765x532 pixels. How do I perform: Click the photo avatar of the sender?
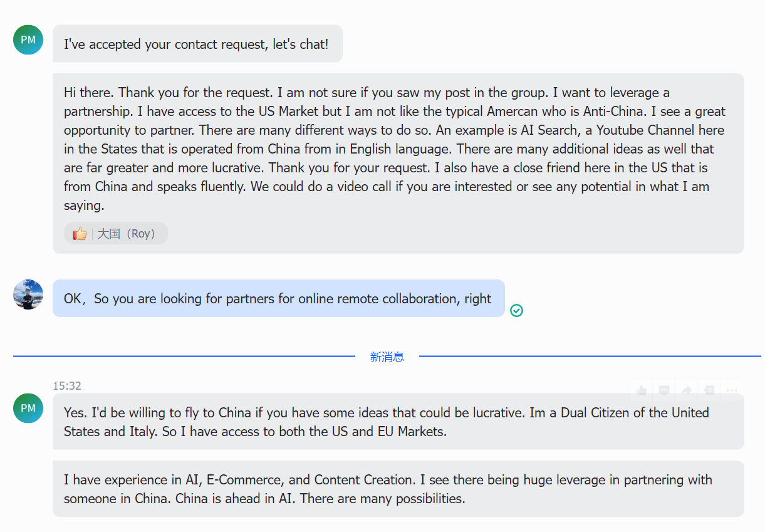point(28,295)
